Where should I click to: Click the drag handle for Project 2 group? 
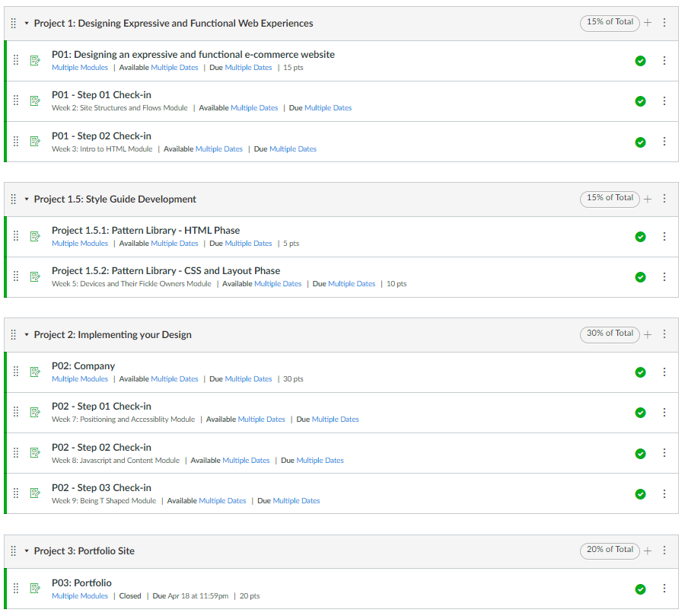pos(14,334)
